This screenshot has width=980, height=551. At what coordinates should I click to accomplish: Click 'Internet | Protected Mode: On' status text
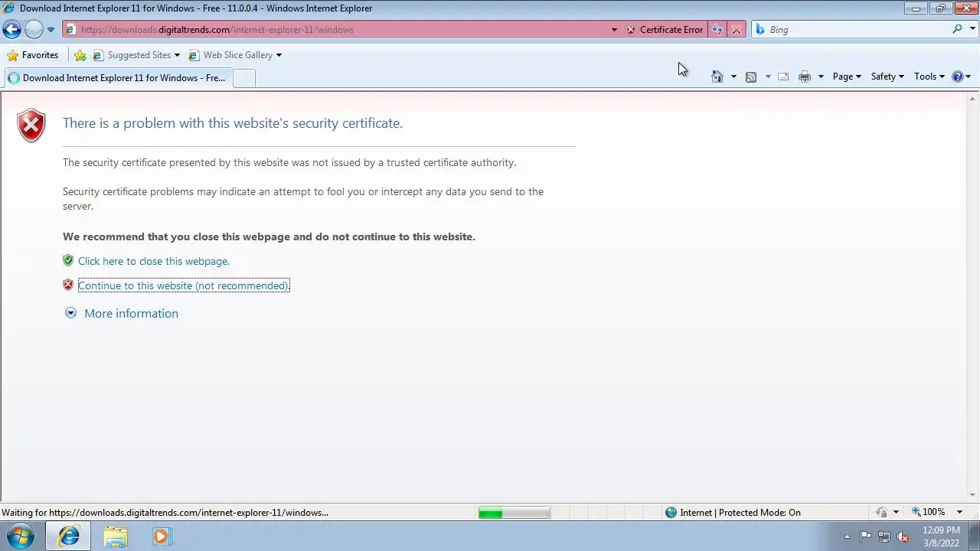tap(740, 513)
